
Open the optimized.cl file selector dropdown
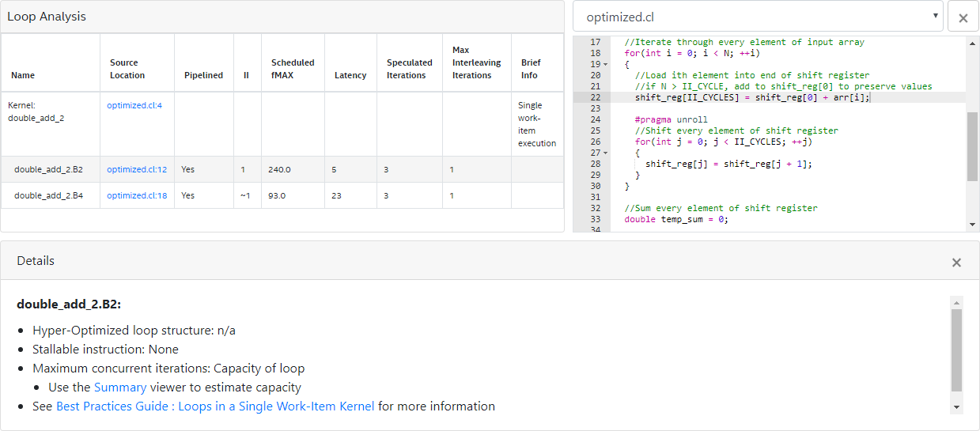[758, 17]
